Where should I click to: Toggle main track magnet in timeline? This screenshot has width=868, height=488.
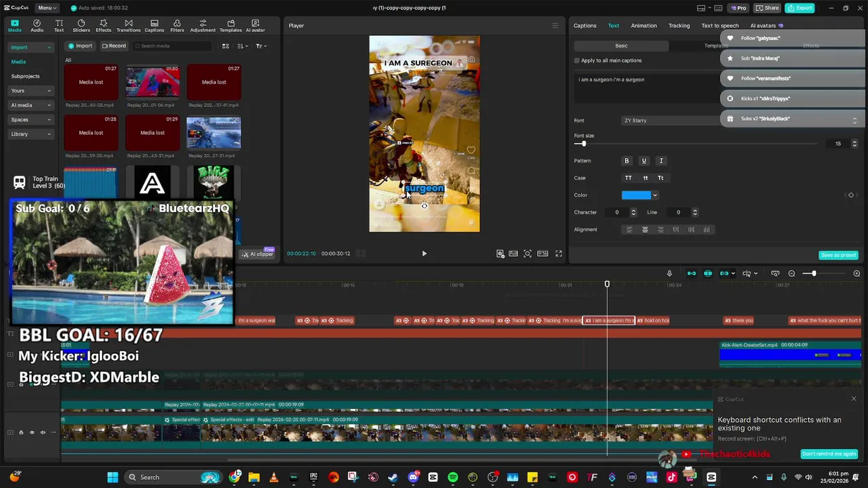pyautogui.click(x=692, y=273)
